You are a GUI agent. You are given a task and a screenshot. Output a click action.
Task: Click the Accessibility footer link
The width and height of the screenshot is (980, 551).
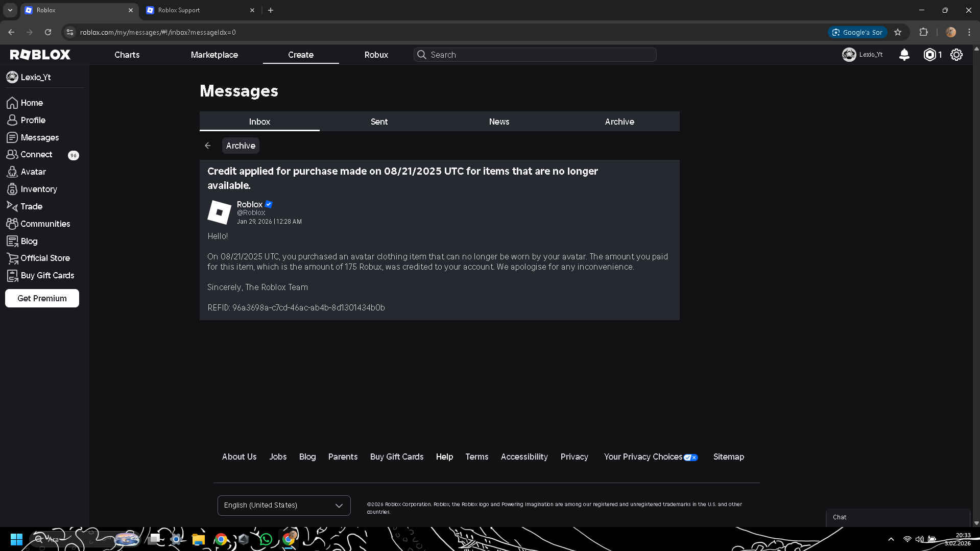524,457
